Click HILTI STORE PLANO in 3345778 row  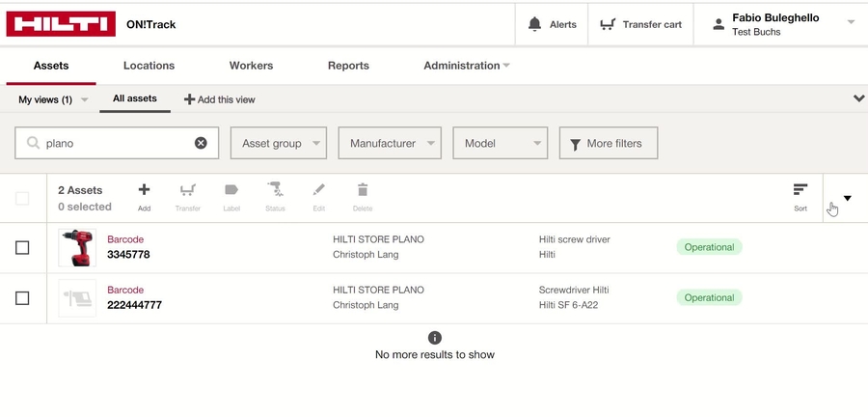[x=378, y=239]
